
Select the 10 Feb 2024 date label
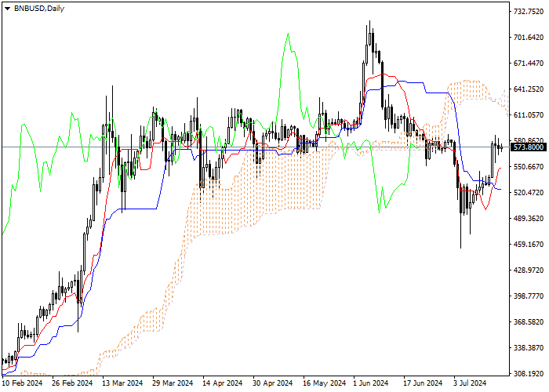pos(22,383)
